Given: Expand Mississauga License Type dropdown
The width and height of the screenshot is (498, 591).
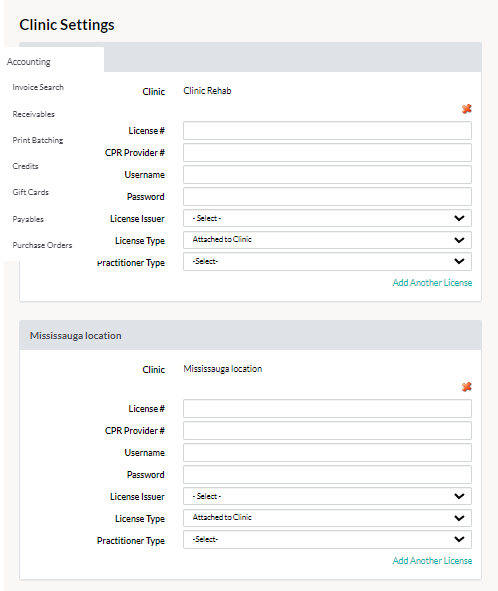Looking at the screenshot, I should pos(327,518).
